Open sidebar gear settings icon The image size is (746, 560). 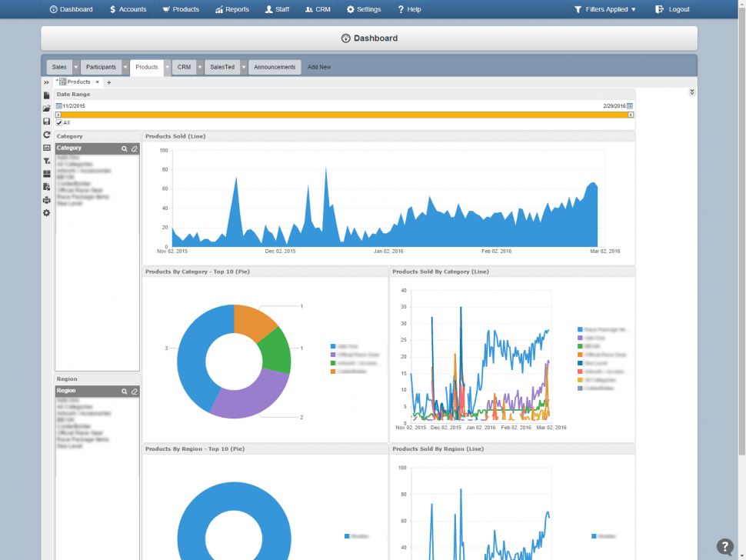[x=47, y=212]
